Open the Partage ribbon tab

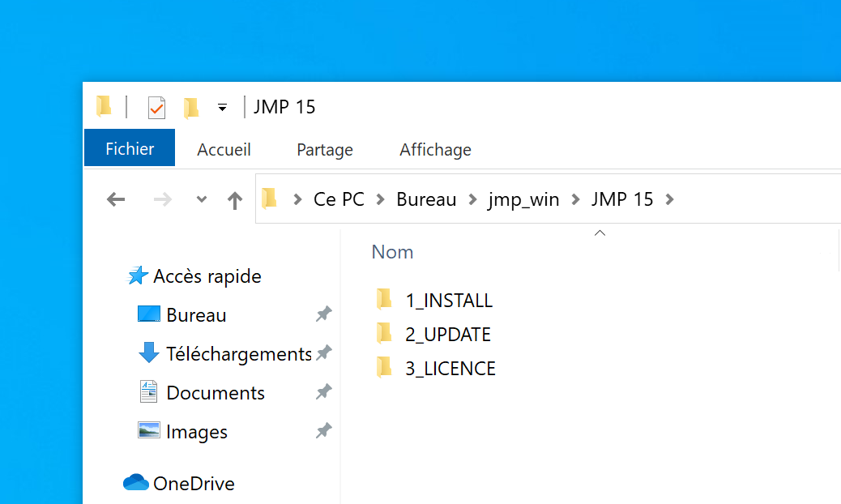(x=324, y=150)
